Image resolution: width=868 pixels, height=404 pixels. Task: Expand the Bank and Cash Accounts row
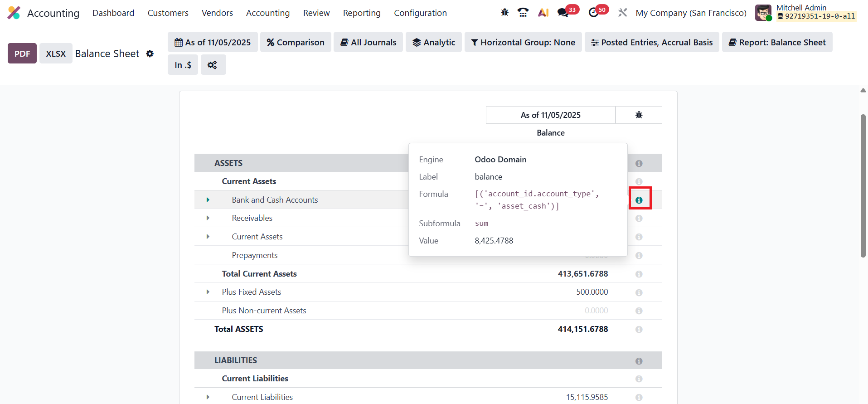208,200
